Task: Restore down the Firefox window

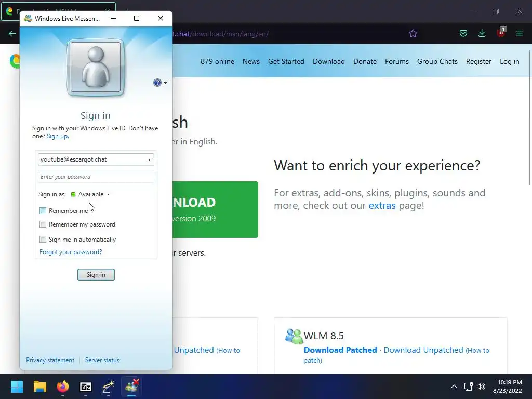Action: pos(496,11)
